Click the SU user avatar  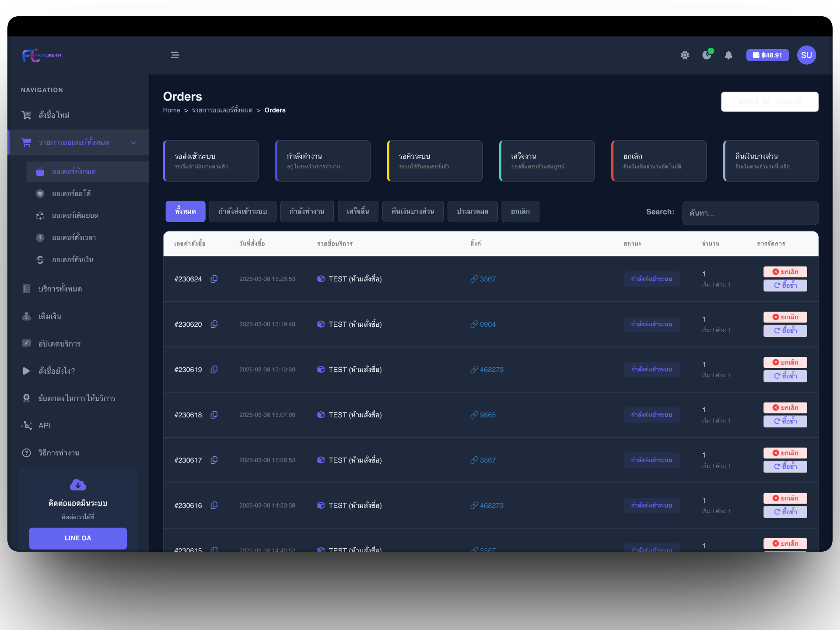click(806, 55)
